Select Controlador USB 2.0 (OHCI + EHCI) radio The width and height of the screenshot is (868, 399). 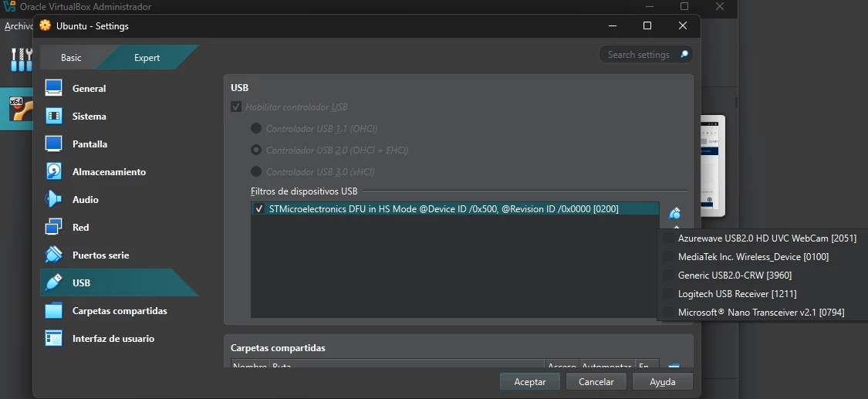[x=256, y=150]
